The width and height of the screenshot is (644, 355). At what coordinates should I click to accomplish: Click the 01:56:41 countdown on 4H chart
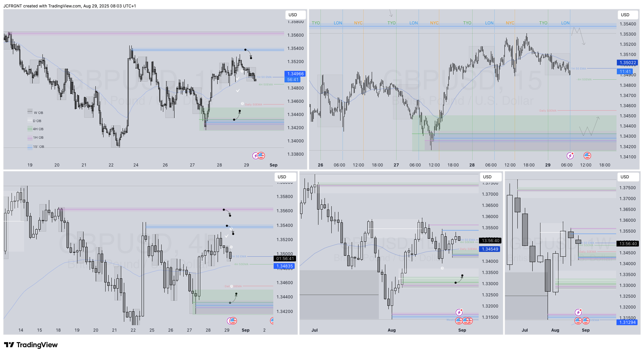click(284, 259)
